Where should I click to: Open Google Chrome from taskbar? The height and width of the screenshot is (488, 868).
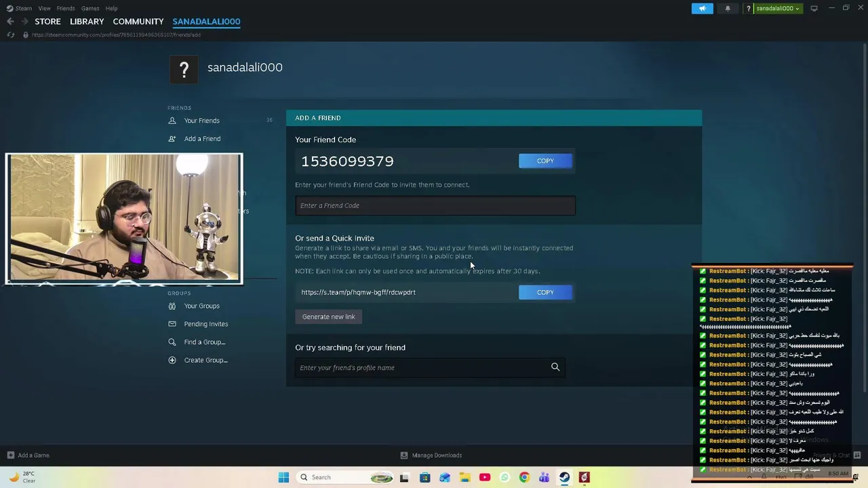pos(524,477)
